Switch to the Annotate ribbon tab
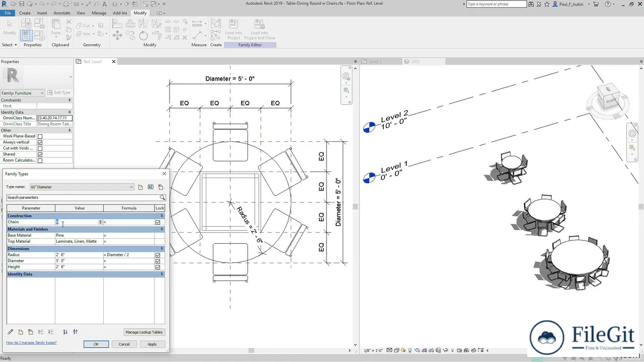Screen dimensions: 644x362 pyautogui.click(x=62, y=13)
